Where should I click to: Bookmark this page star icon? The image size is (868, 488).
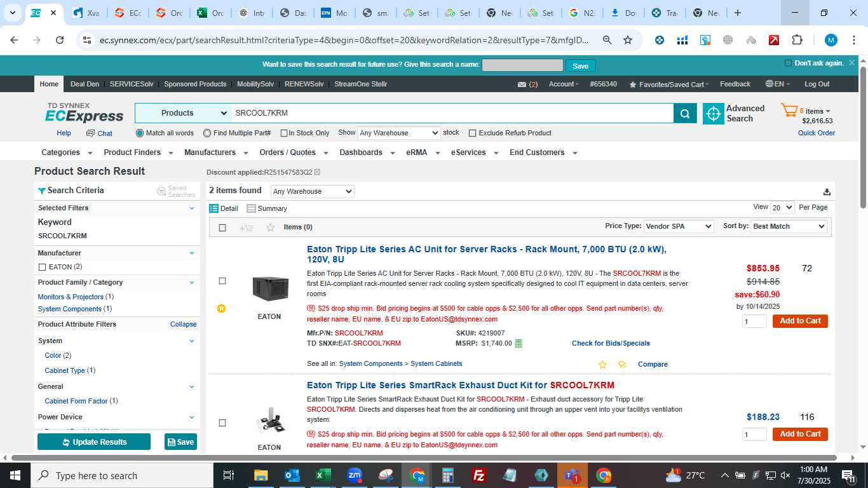pyautogui.click(x=628, y=40)
